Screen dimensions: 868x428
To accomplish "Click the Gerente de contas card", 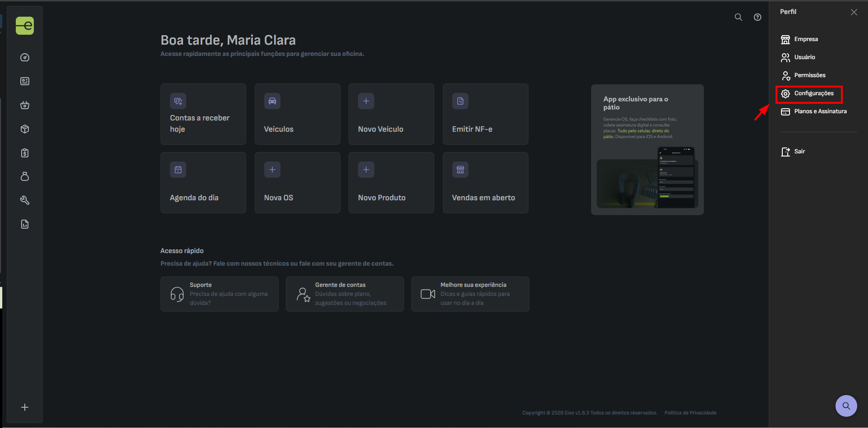I will [345, 294].
